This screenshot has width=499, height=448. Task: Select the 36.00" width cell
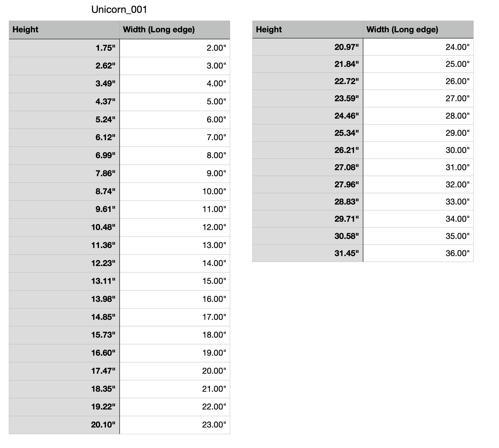(418, 253)
